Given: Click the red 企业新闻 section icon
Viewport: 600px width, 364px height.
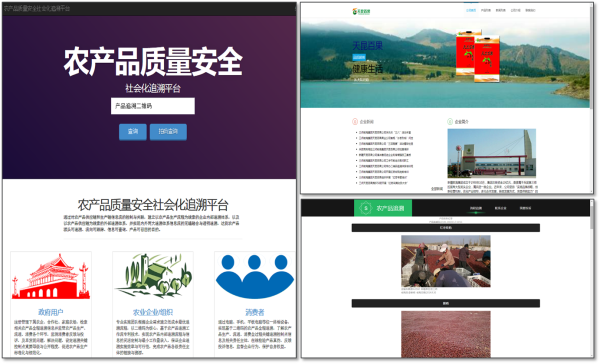Looking at the screenshot, I should (x=355, y=122).
